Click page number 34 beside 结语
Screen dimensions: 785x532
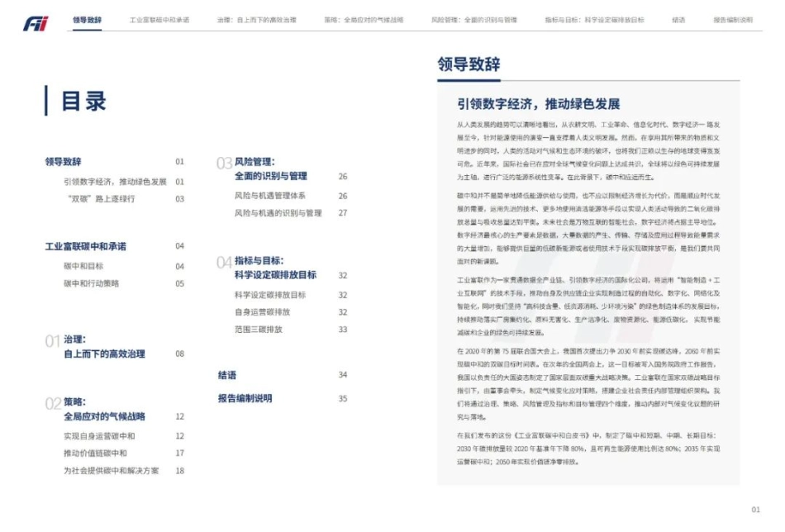(342, 375)
